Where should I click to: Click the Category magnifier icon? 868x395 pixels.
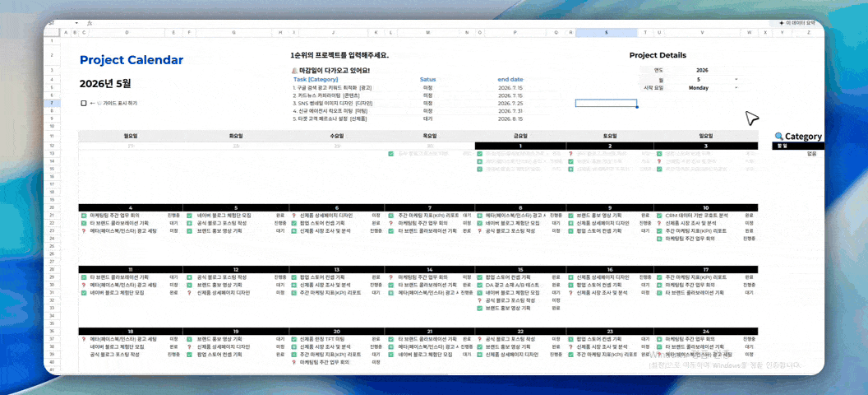click(779, 137)
